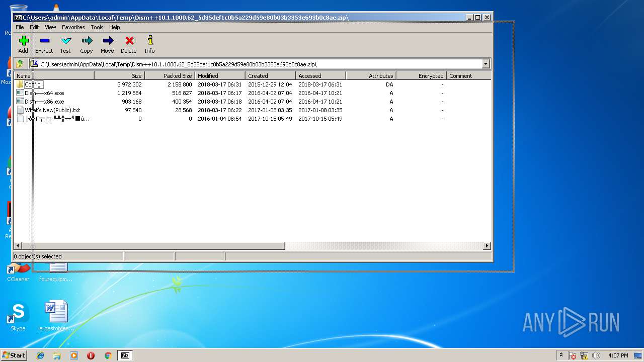Click Action Center flag tray icon

click(573, 355)
